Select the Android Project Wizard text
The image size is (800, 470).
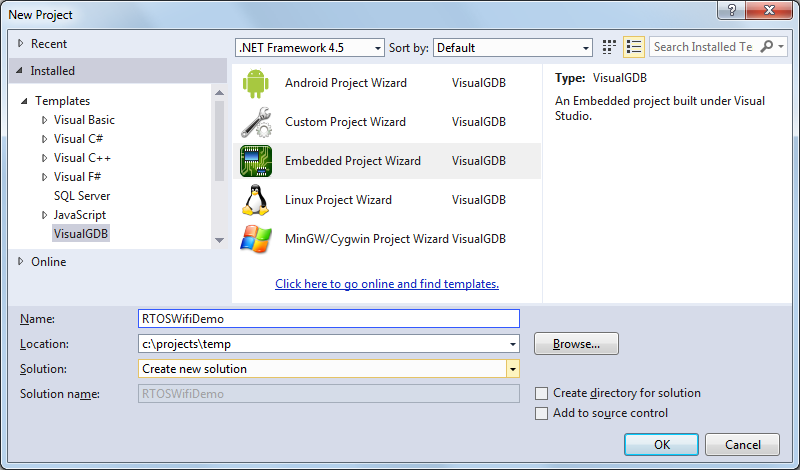point(346,83)
